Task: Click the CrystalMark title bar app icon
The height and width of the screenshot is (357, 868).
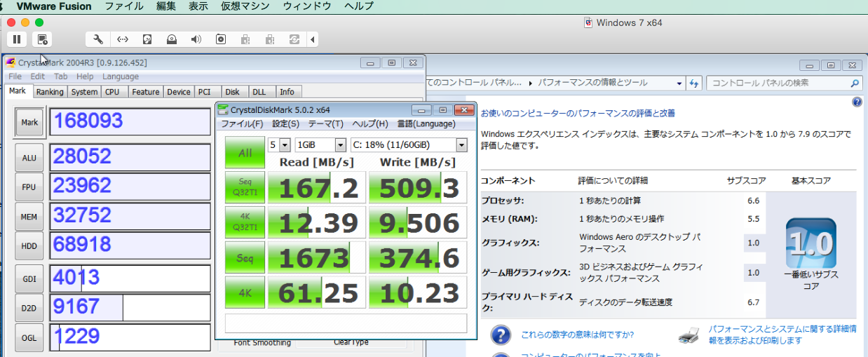Action: point(11,62)
